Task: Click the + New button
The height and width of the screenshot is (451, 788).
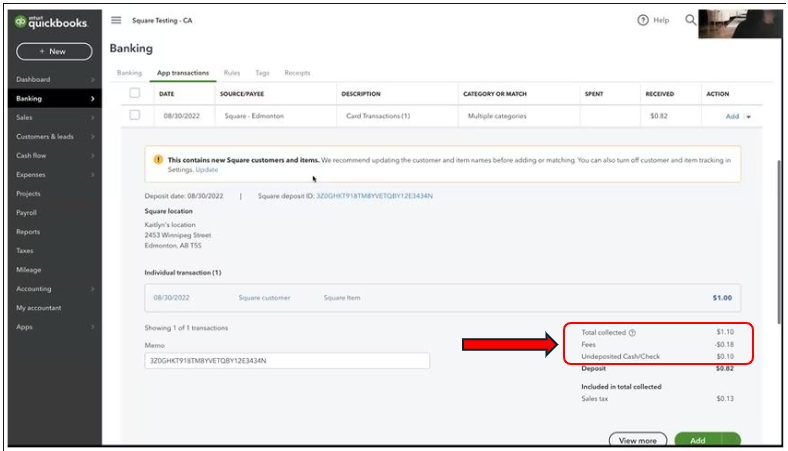Action: [x=54, y=51]
